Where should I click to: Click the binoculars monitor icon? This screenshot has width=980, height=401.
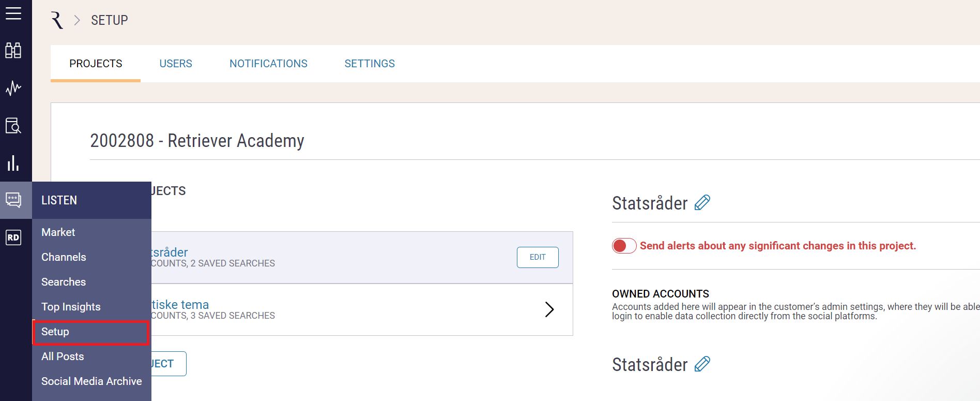point(13,50)
